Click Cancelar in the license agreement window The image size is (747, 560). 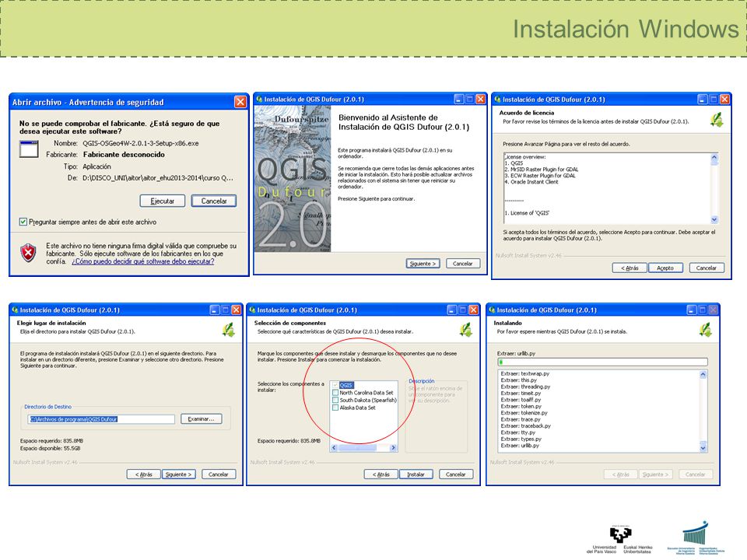tap(706, 268)
